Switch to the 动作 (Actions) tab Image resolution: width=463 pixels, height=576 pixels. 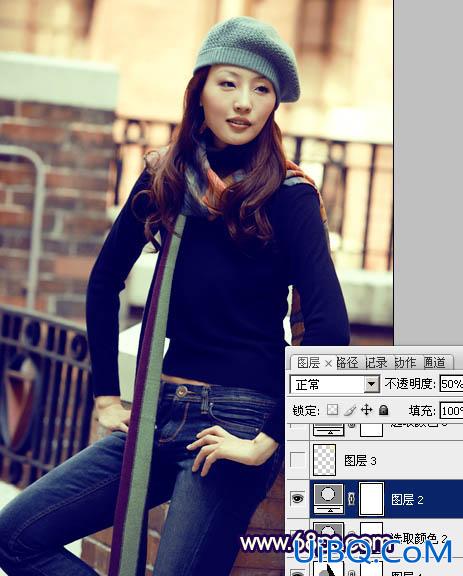406,363
